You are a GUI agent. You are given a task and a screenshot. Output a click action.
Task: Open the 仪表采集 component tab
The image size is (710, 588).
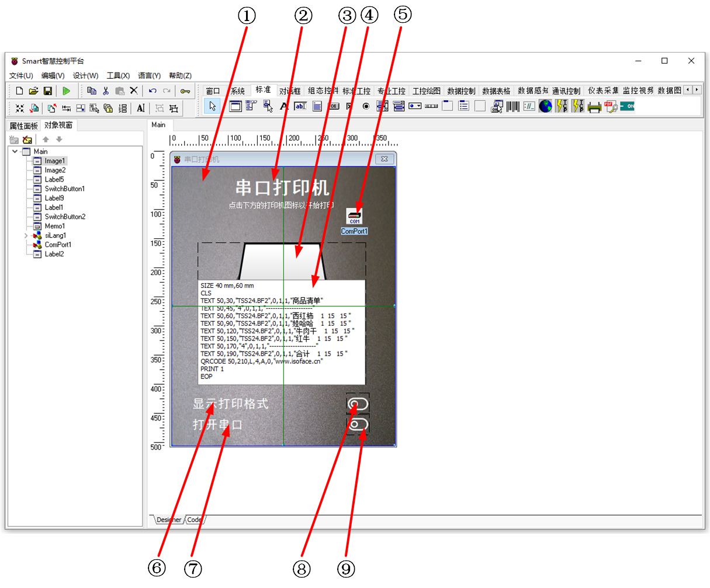(x=603, y=91)
